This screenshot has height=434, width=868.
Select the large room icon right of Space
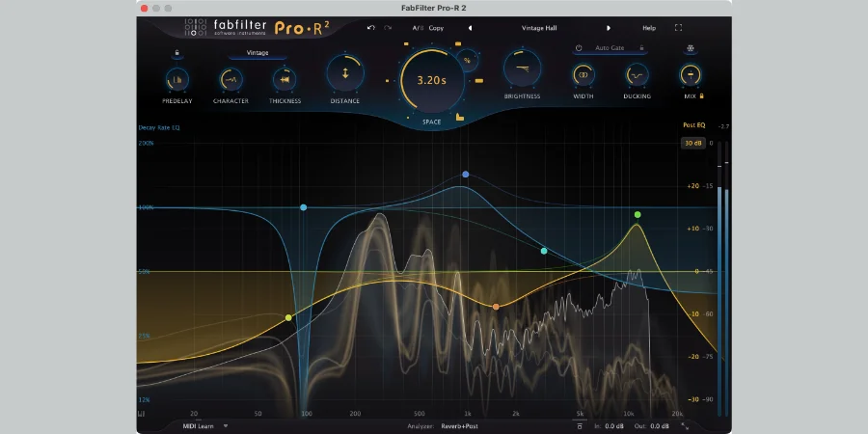pyautogui.click(x=478, y=81)
